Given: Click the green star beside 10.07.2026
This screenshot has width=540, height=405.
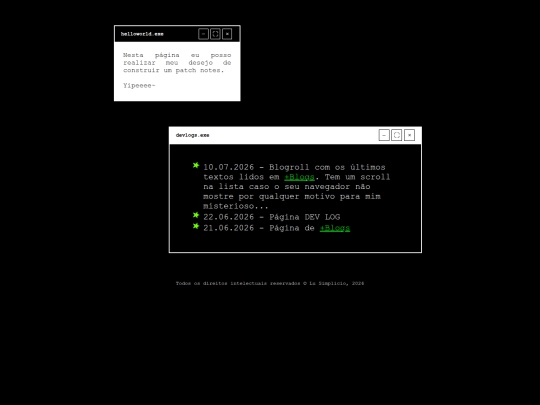Looking at the screenshot, I should [x=196, y=166].
